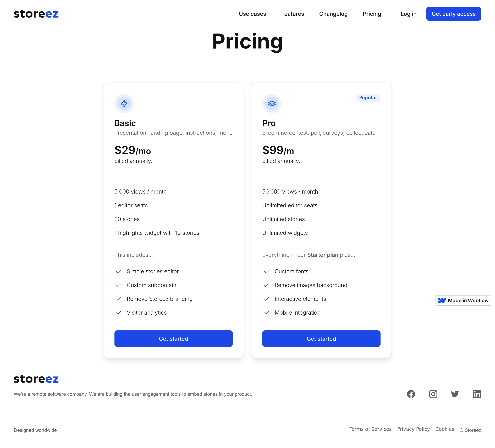Click the Cookies footer link
The width and height of the screenshot is (495, 448).
click(x=445, y=429)
